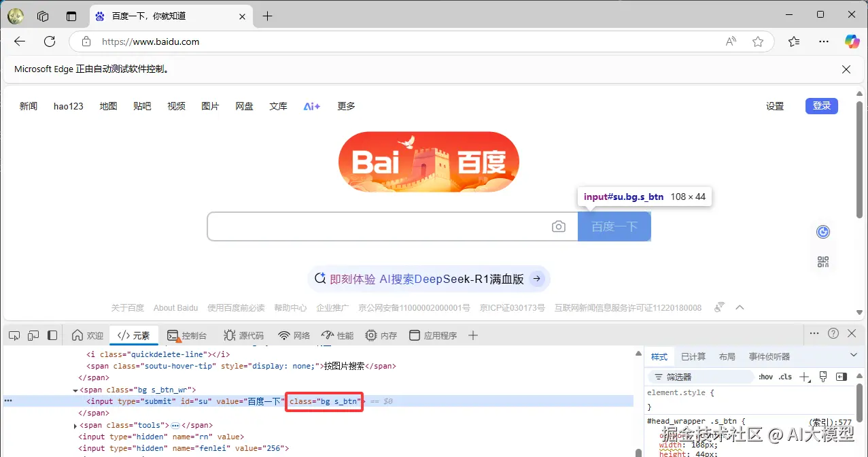The image size is (868, 457).
Task: Click the Baidu logo image
Action: (x=428, y=162)
